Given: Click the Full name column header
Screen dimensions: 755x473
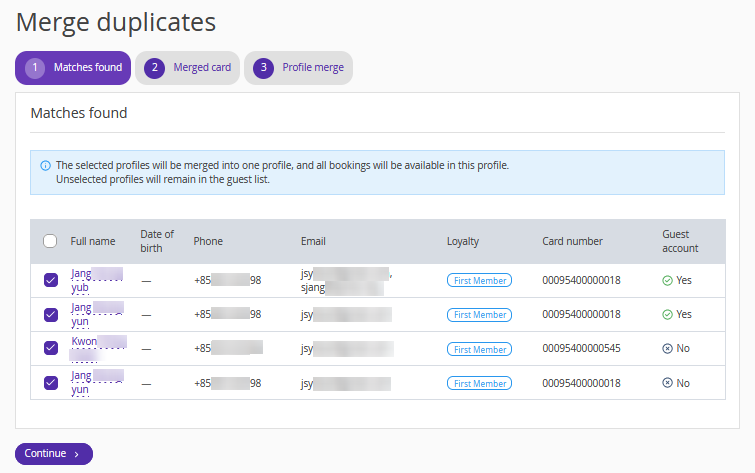Looking at the screenshot, I should (x=93, y=241).
